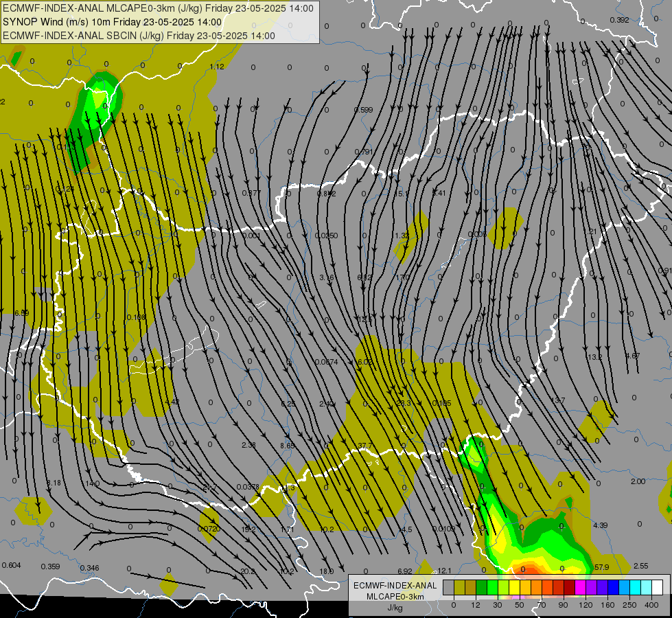
Task: Click the 0.599 value on the map
Action: pyautogui.click(x=363, y=110)
